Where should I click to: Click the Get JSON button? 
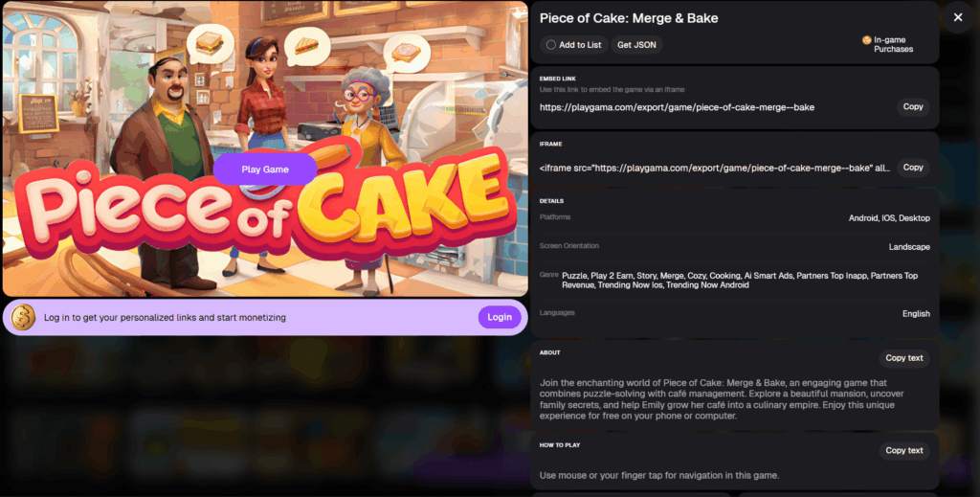(x=636, y=45)
